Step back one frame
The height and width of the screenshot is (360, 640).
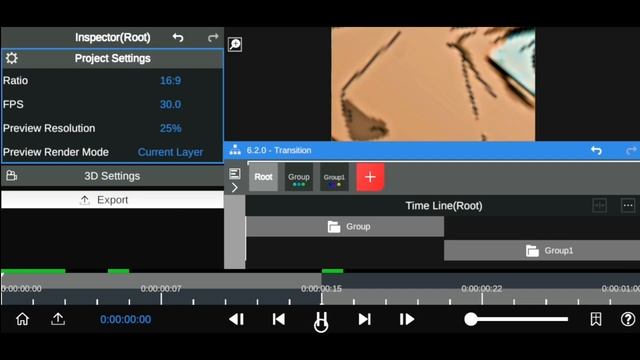(236, 319)
